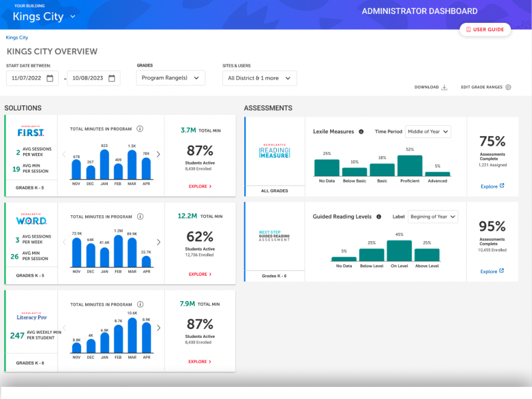Open the Grades Program Range(s) dropdown
The width and height of the screenshot is (532, 399).
[170, 78]
